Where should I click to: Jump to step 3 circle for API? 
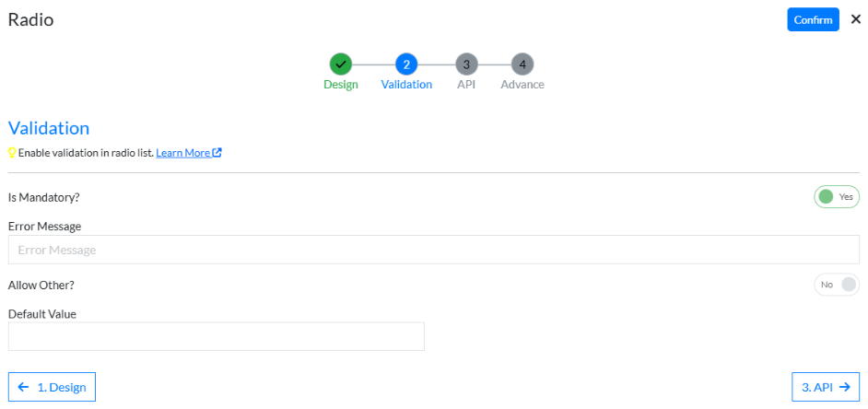[466, 64]
